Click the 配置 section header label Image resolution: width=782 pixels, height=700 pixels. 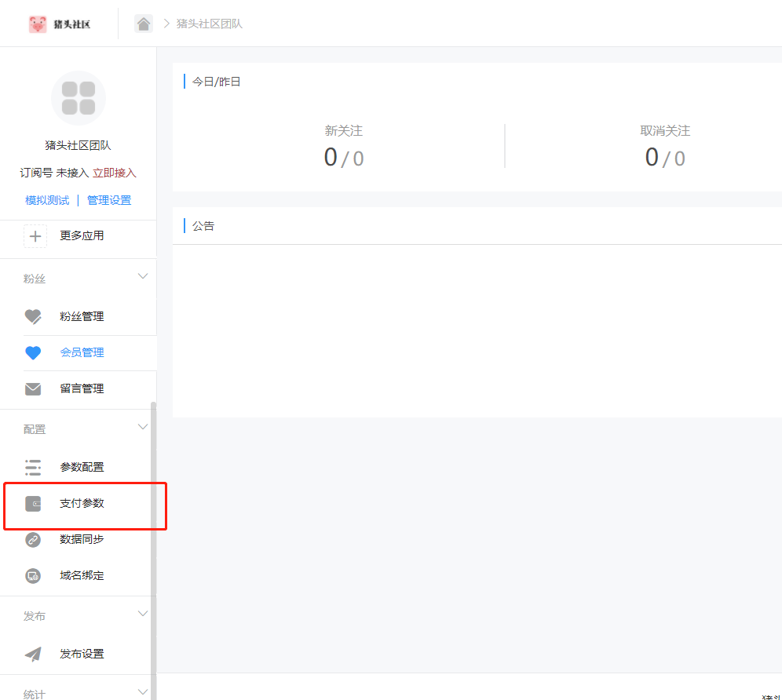[x=35, y=430]
